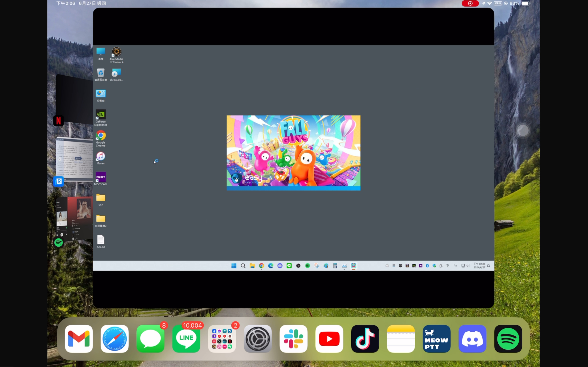The image size is (588, 367).
Task: Open LINE app in the dock
Action: click(186, 339)
